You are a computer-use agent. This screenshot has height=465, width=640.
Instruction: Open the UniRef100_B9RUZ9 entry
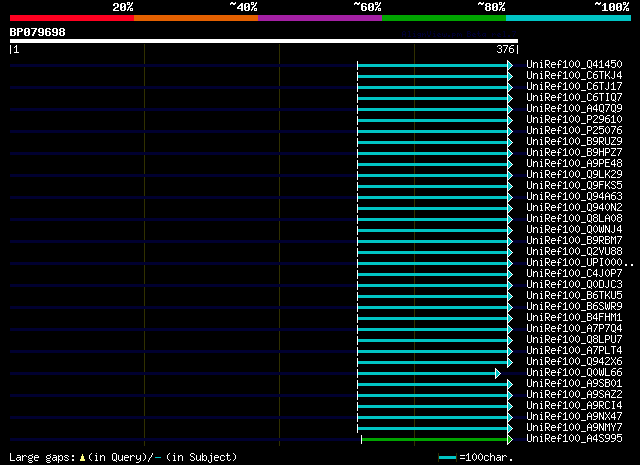pos(574,142)
